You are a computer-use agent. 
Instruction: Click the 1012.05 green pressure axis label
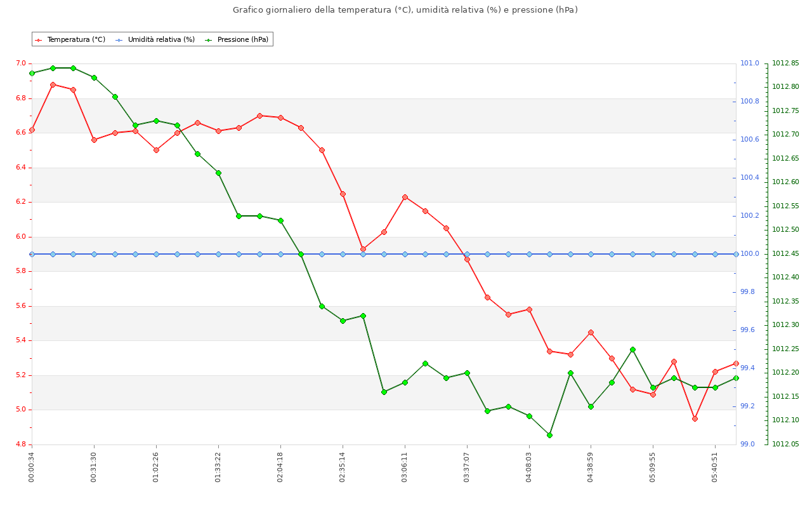(785, 444)
